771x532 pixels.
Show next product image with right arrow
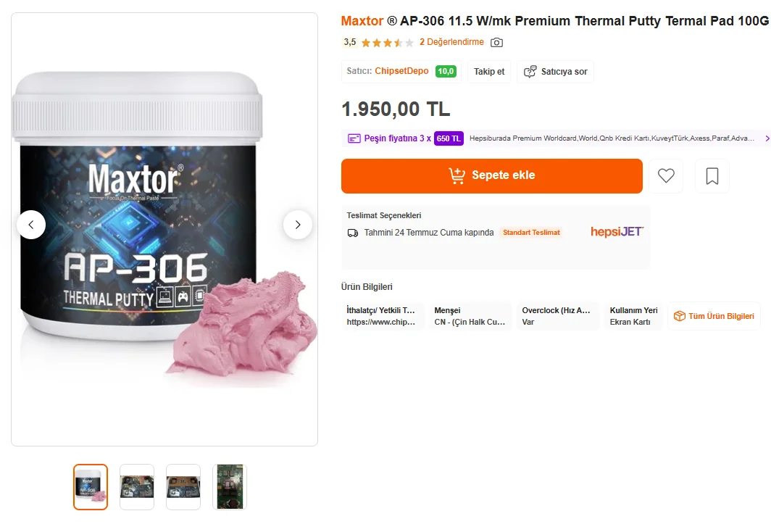pos(298,225)
